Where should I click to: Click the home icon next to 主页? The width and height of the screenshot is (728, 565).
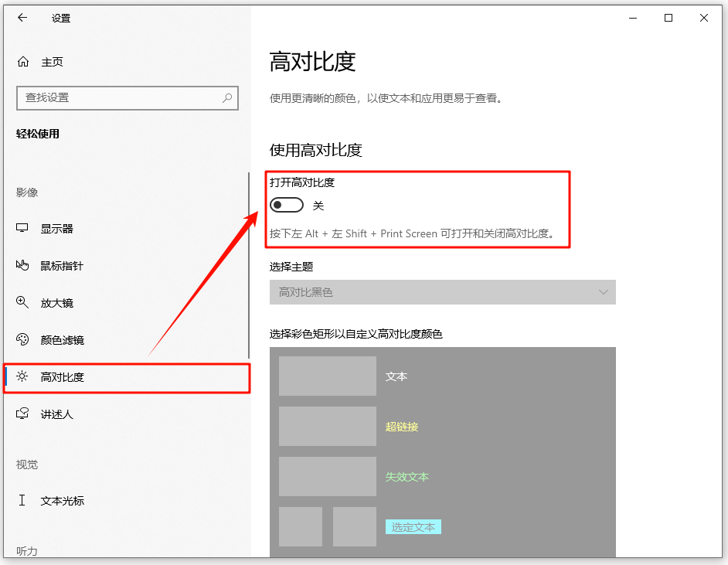(x=23, y=62)
